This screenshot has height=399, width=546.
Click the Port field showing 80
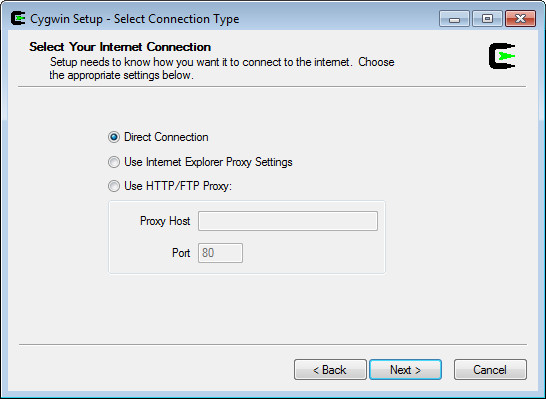pyautogui.click(x=220, y=253)
